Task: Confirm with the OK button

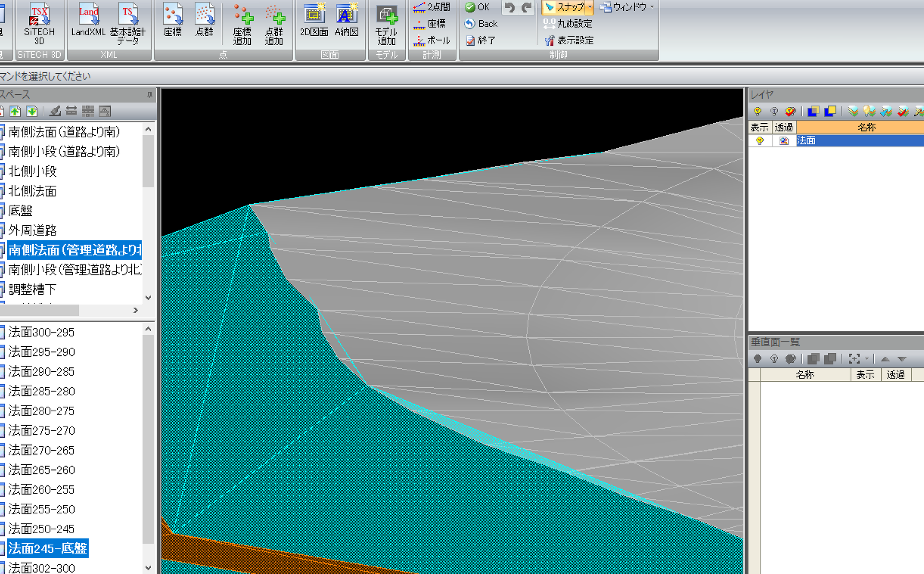Action: point(477,7)
